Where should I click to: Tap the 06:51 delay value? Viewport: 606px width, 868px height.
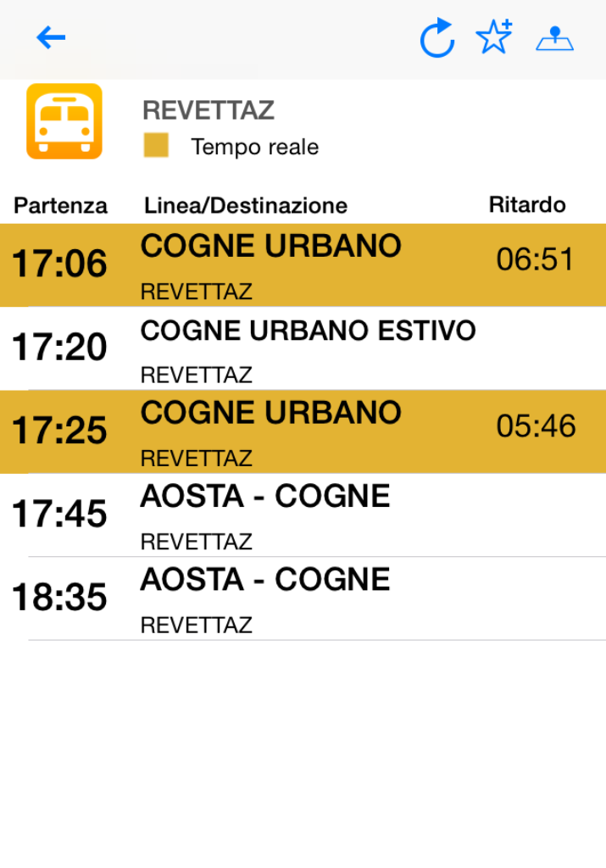536,259
